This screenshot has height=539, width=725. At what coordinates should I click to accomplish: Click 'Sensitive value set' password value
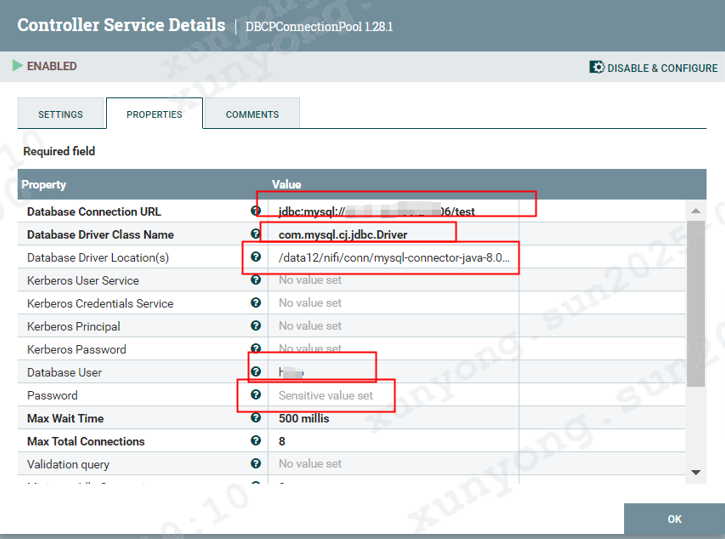tap(326, 396)
